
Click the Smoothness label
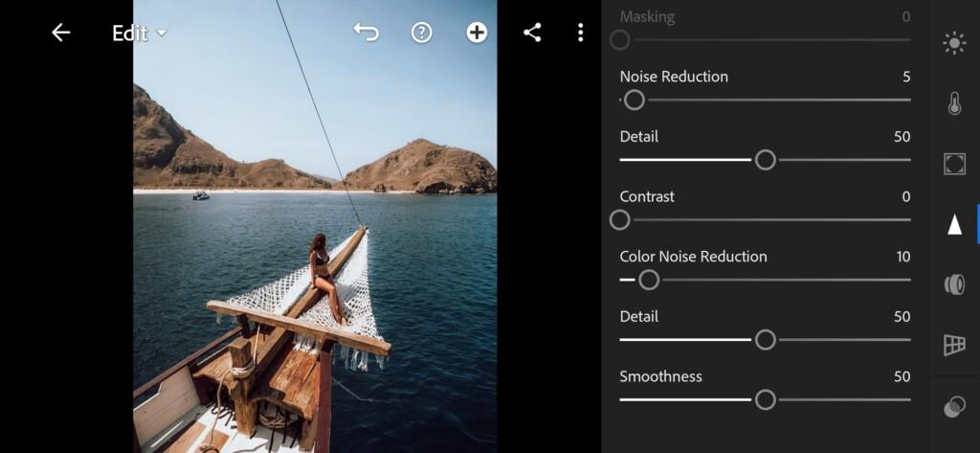coord(660,376)
